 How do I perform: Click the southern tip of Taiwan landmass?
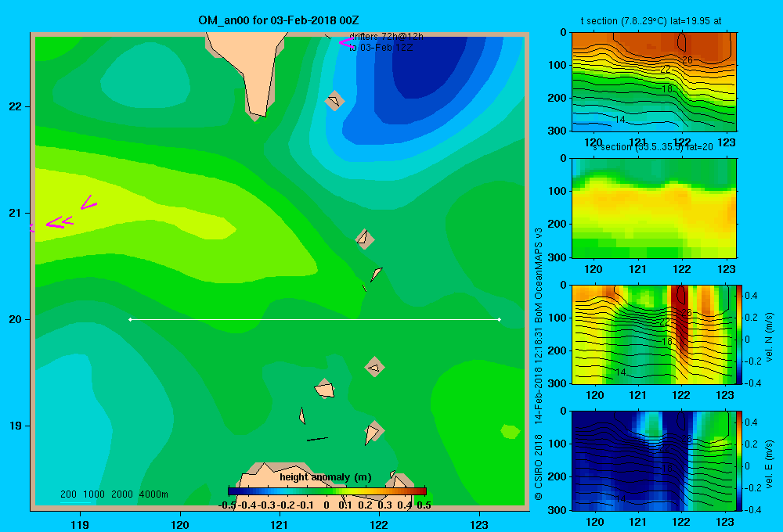pyautogui.click(x=257, y=113)
